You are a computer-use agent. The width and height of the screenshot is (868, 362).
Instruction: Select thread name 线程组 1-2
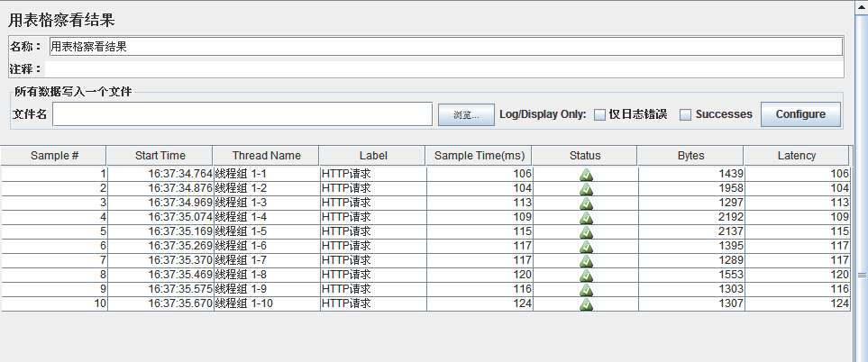point(241,188)
